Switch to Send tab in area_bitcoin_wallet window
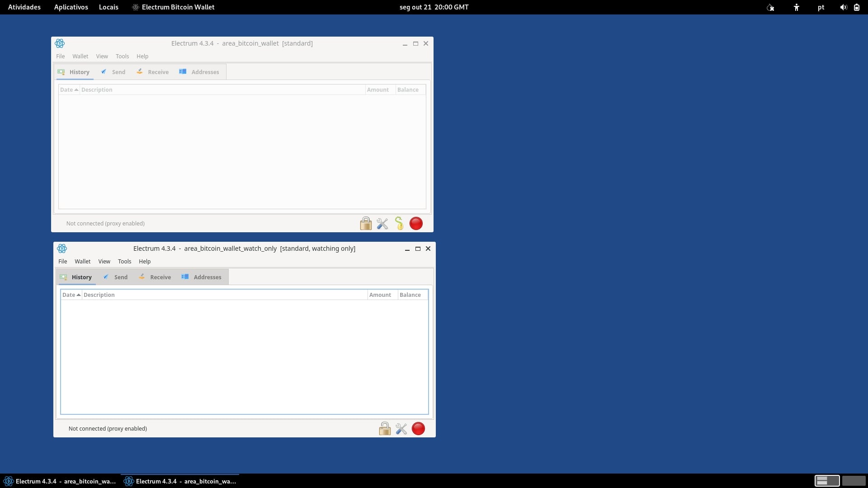Image resolution: width=868 pixels, height=488 pixels. coord(113,72)
